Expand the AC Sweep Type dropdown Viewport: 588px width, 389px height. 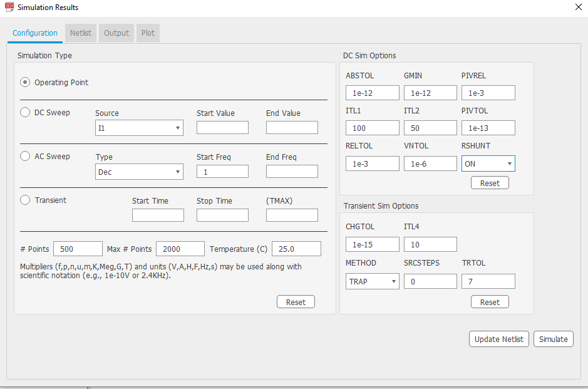pos(139,172)
